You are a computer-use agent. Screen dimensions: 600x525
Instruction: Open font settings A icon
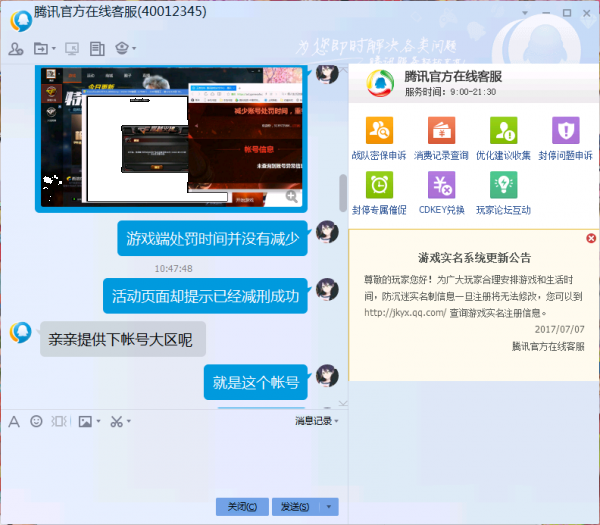(14, 422)
